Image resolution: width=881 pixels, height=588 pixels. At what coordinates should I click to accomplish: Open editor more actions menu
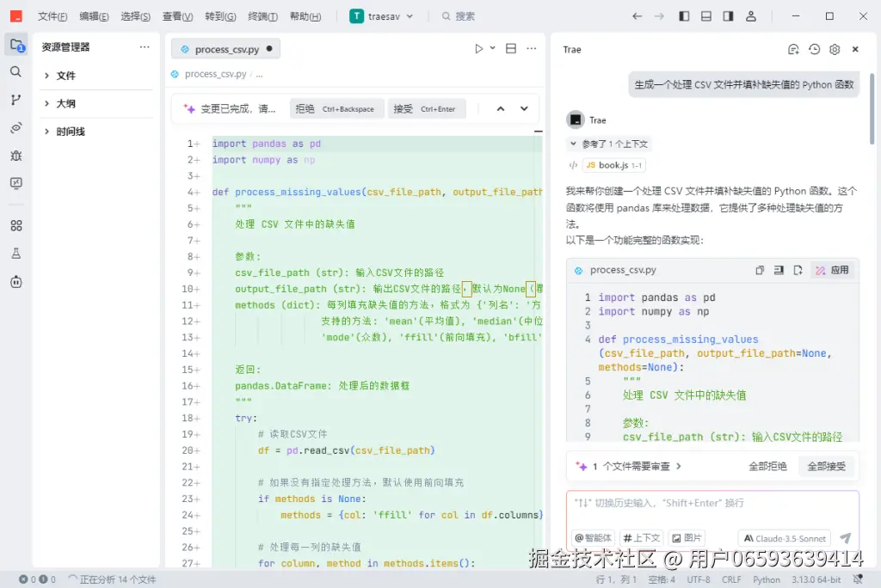532,49
